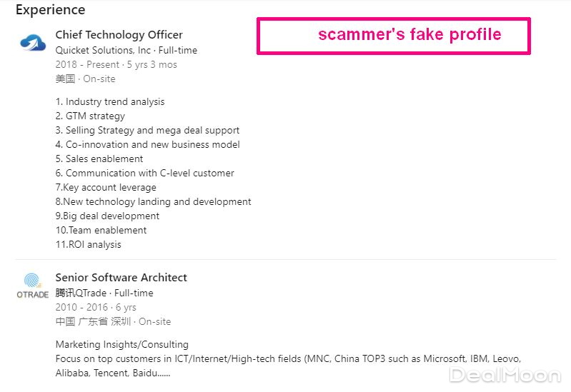Click the 美国 · On-site location text

click(85, 79)
